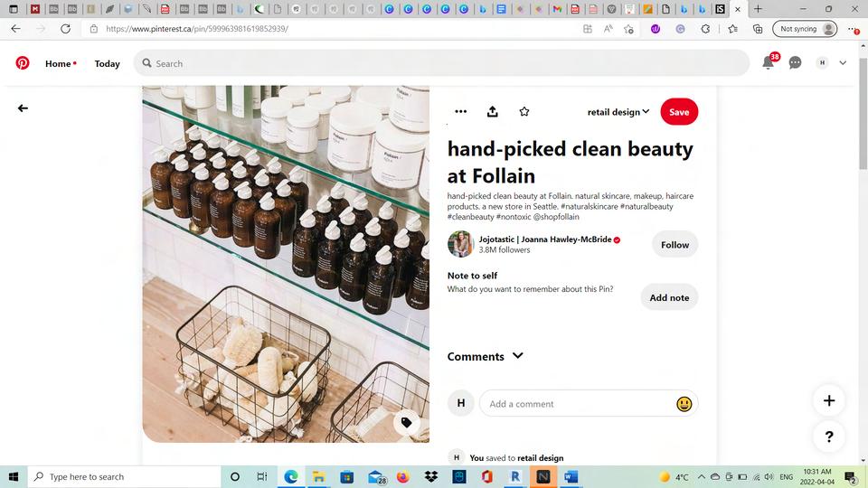Open the emoji picker in comment box

pyautogui.click(x=684, y=404)
